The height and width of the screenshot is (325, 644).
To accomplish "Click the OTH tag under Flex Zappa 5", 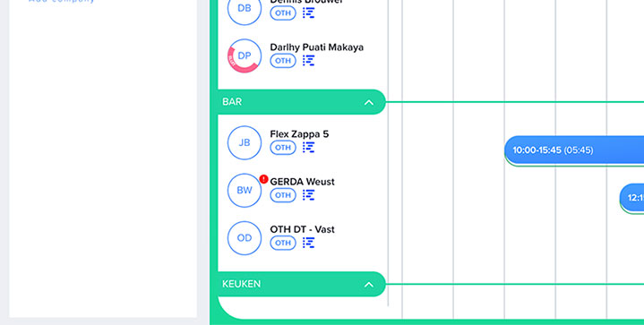I will 283,148.
